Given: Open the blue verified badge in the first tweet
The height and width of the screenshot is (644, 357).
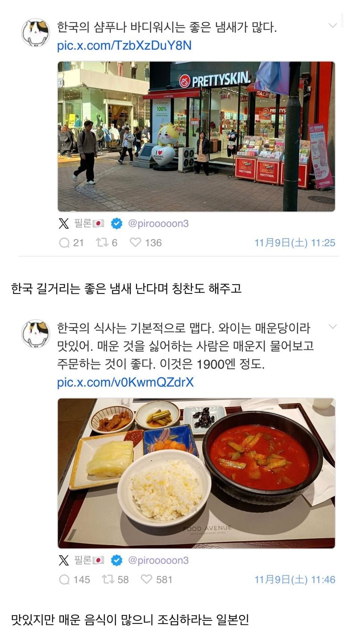Looking at the screenshot, I should click(x=116, y=223).
